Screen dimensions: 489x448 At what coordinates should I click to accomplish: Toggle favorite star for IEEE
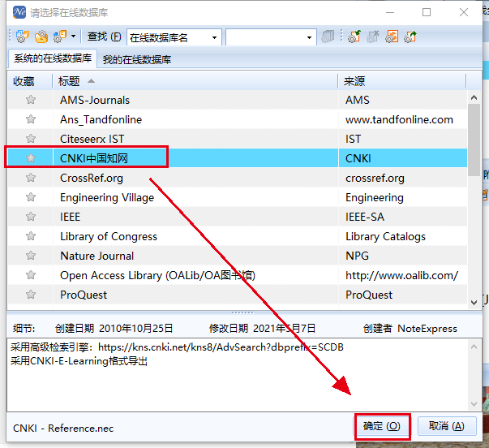(31, 217)
